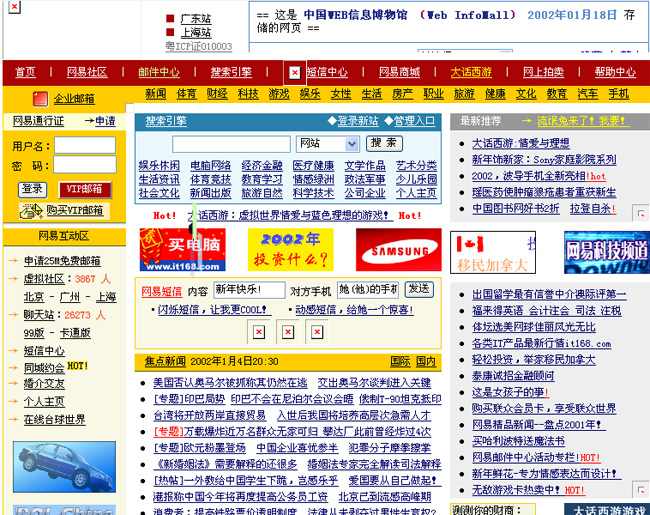Image resolution: width=650 pixels, height=515 pixels.
Task: Open the 买电脑 it168.com banner
Action: (x=182, y=249)
